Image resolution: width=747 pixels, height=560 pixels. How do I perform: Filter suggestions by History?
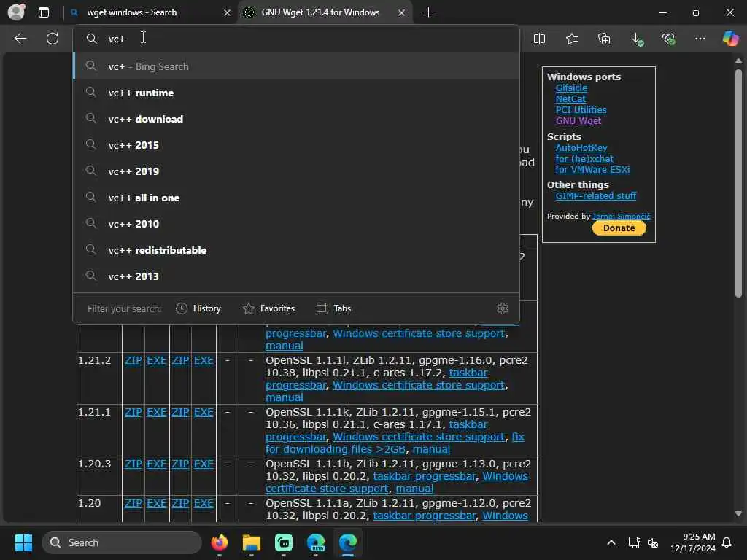pos(198,308)
